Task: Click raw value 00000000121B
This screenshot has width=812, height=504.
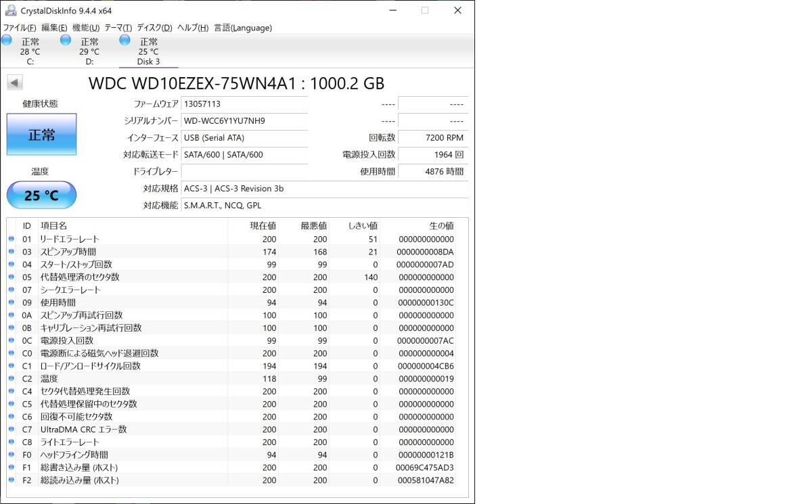Action: (425, 455)
